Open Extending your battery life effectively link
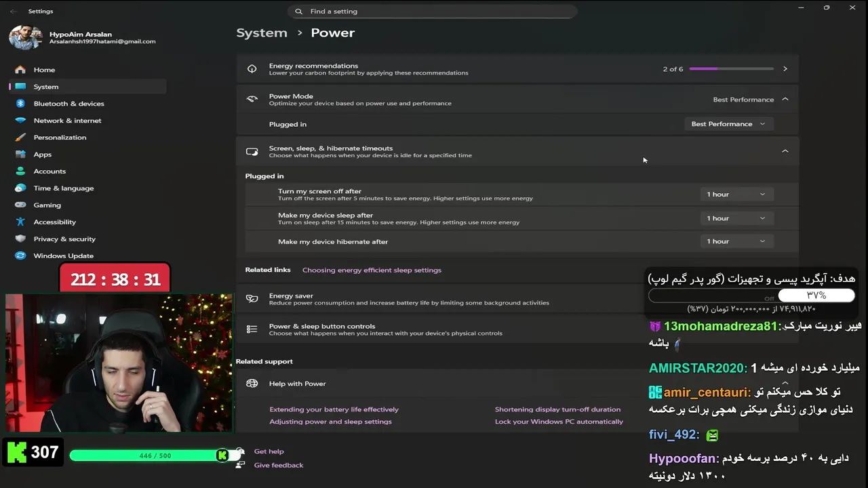Screen dimensions: 868x488 point(334,409)
